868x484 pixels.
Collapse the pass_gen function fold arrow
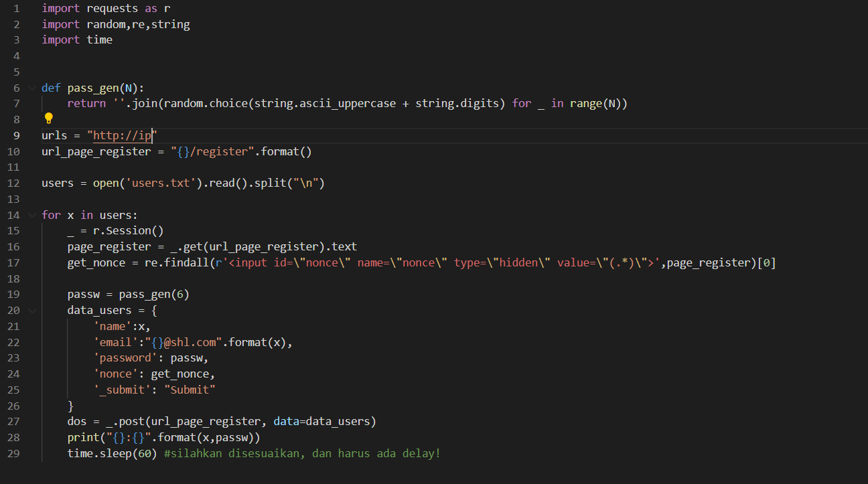tap(32, 88)
